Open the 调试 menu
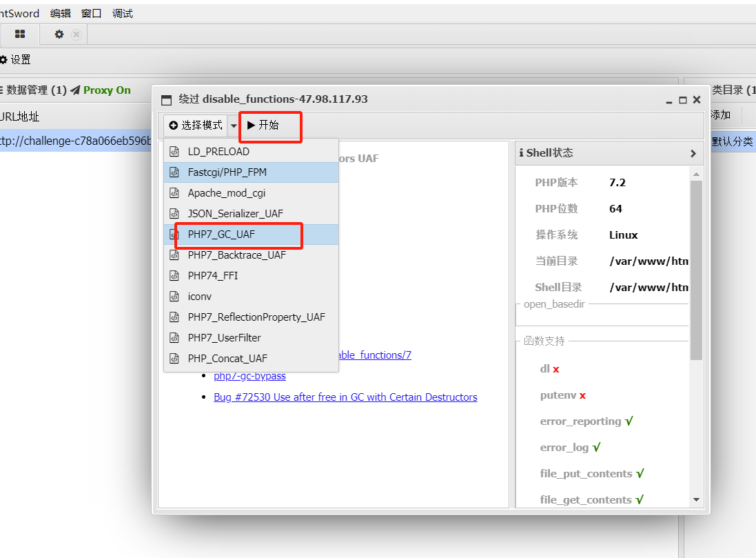 click(122, 12)
